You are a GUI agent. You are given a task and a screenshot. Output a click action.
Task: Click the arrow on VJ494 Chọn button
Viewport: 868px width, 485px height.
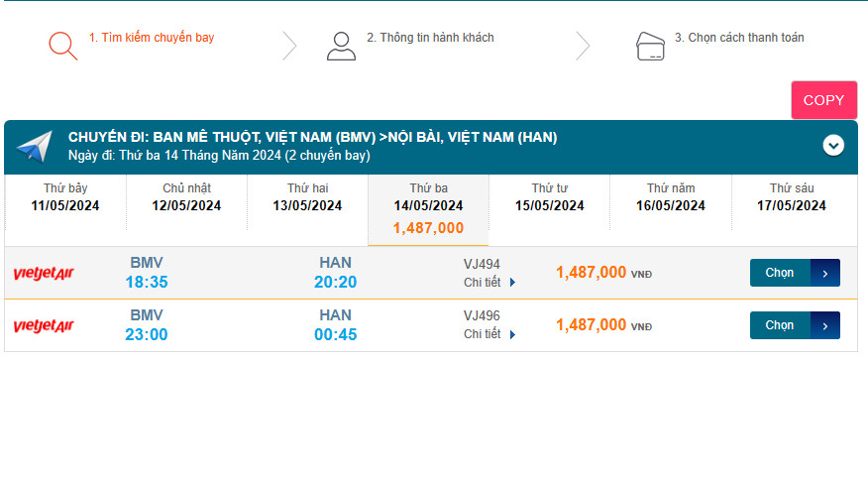[825, 273]
